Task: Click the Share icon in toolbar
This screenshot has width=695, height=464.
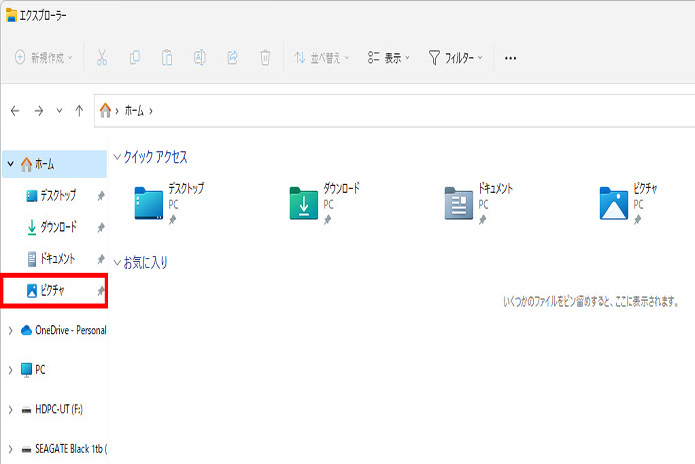Action: tap(232, 58)
